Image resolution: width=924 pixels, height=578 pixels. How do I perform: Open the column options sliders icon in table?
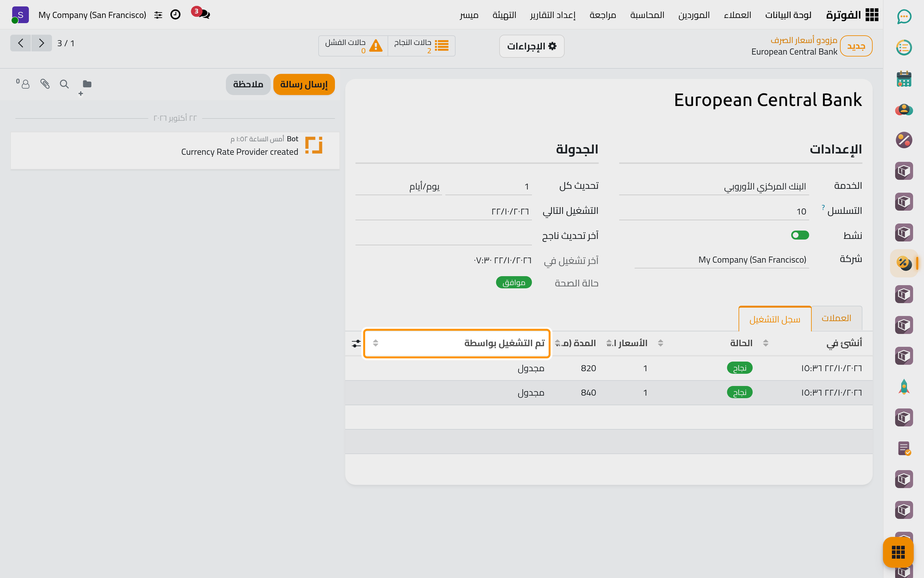pyautogui.click(x=356, y=343)
